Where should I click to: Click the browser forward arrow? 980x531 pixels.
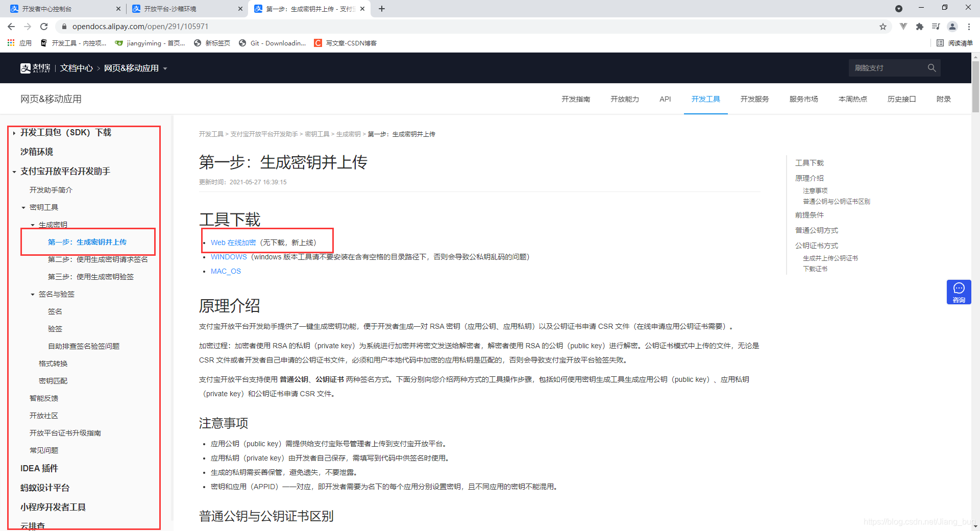click(x=28, y=27)
